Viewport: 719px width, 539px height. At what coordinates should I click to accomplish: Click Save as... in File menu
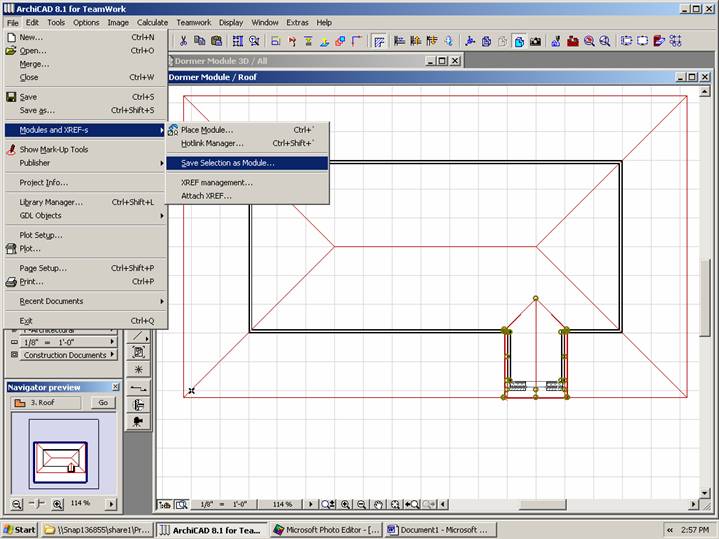85,111
